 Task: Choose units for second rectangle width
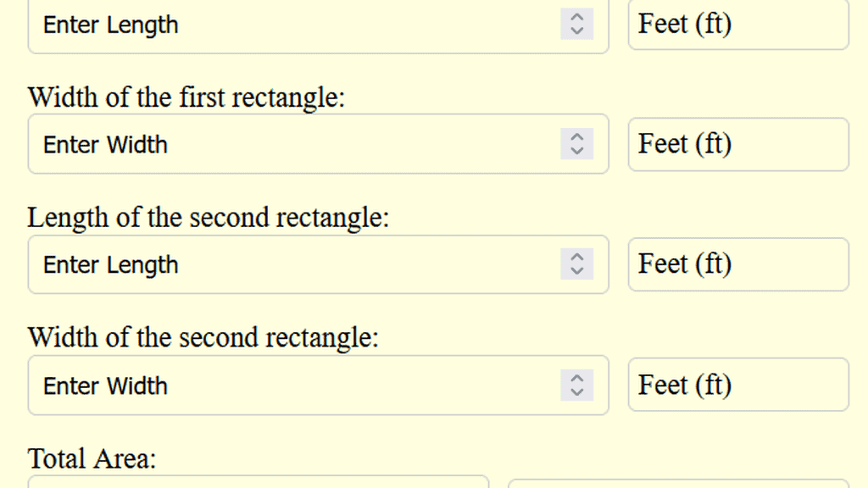click(737, 385)
